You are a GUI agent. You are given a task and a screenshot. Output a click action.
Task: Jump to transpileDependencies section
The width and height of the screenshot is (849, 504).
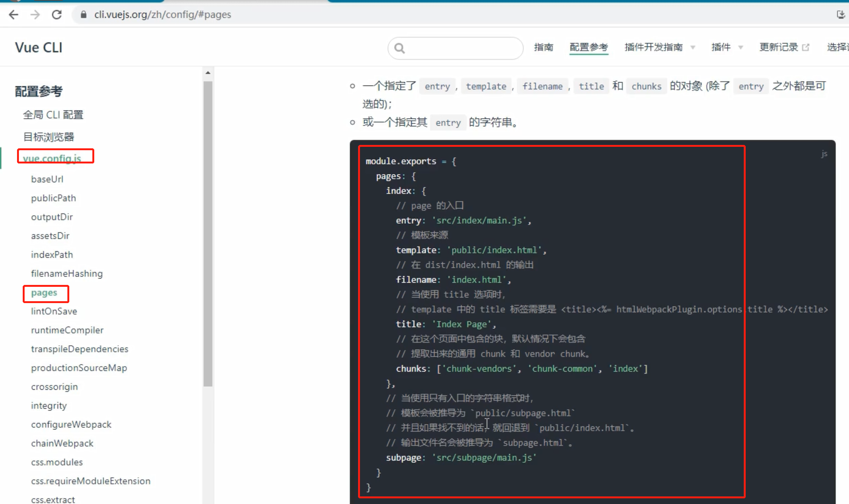pyautogui.click(x=79, y=349)
